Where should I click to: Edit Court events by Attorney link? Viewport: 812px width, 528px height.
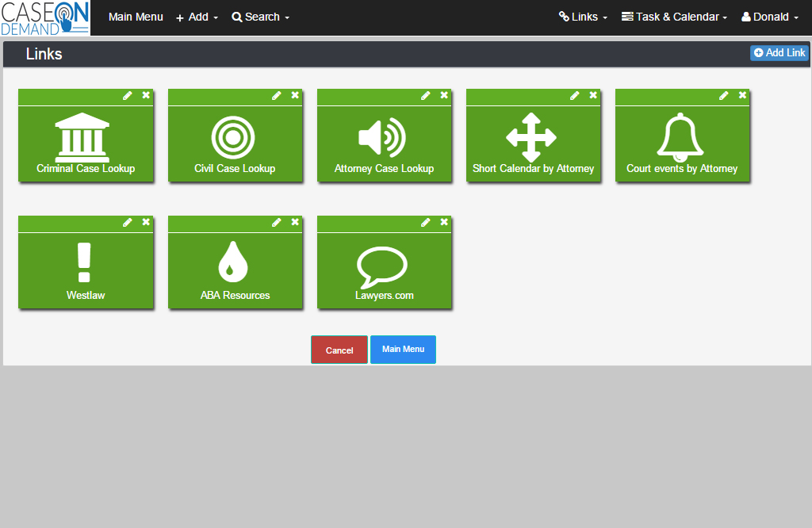coord(724,95)
